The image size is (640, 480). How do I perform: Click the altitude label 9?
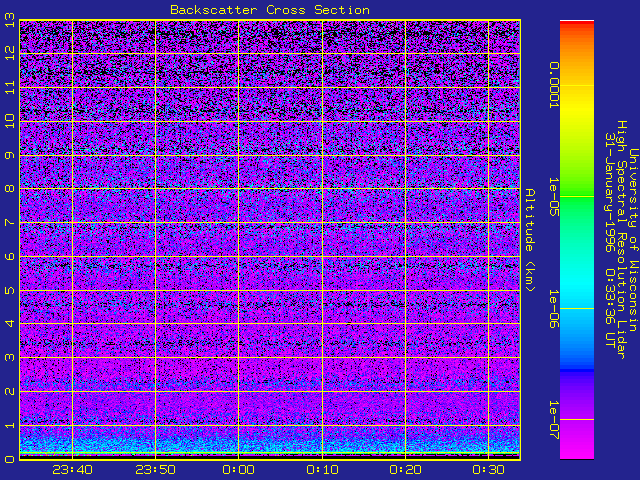(10, 155)
